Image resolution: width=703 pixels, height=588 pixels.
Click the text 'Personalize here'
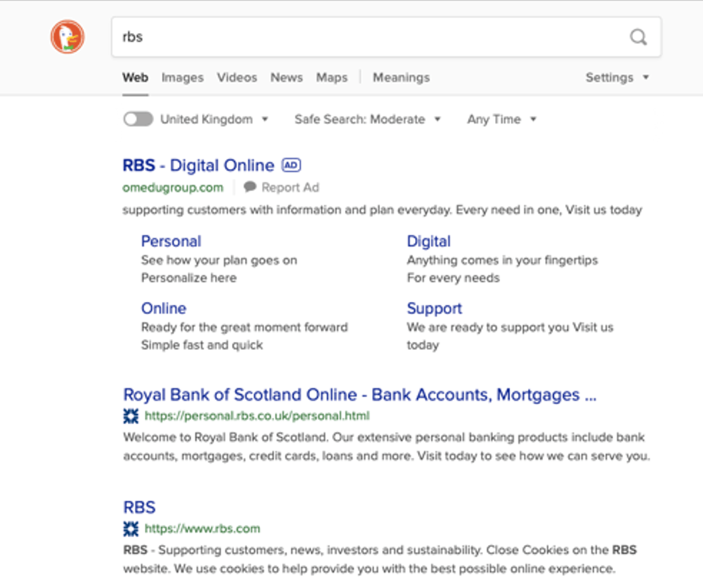tap(189, 278)
